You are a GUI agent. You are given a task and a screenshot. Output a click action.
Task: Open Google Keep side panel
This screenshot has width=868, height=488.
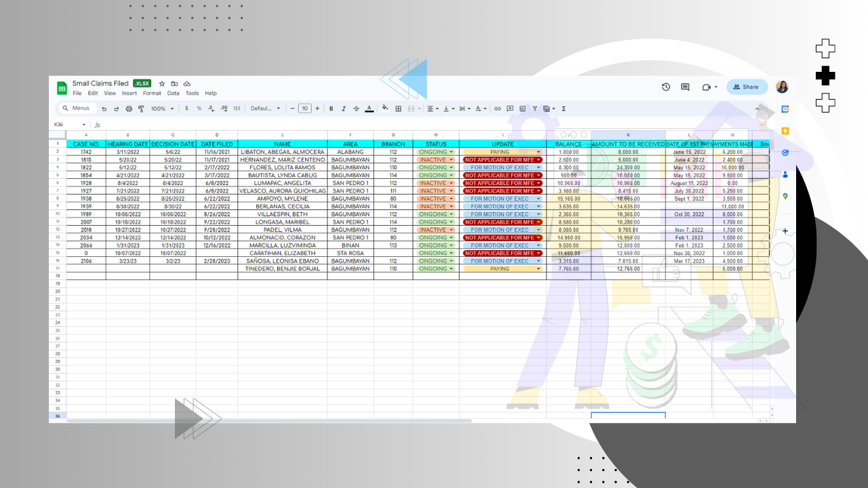click(785, 131)
